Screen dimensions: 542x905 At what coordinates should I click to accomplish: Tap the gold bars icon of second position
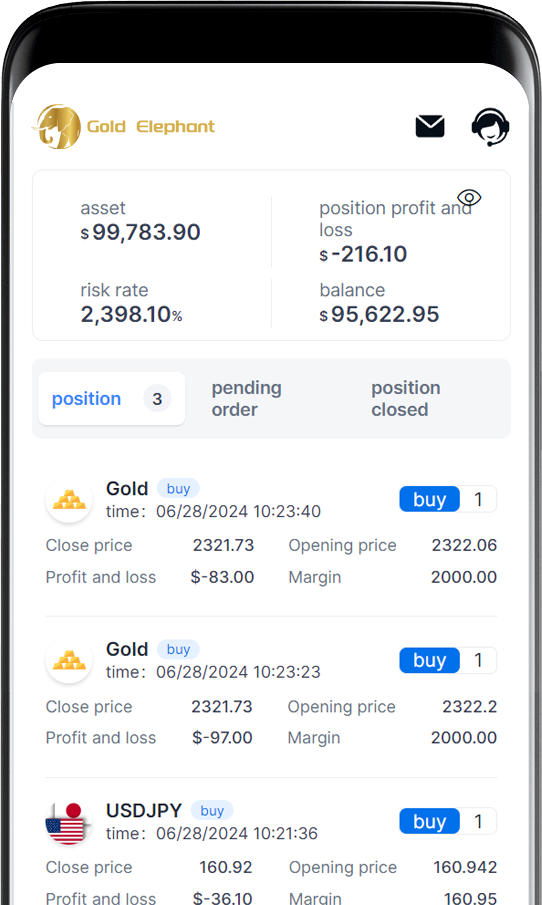coord(69,660)
